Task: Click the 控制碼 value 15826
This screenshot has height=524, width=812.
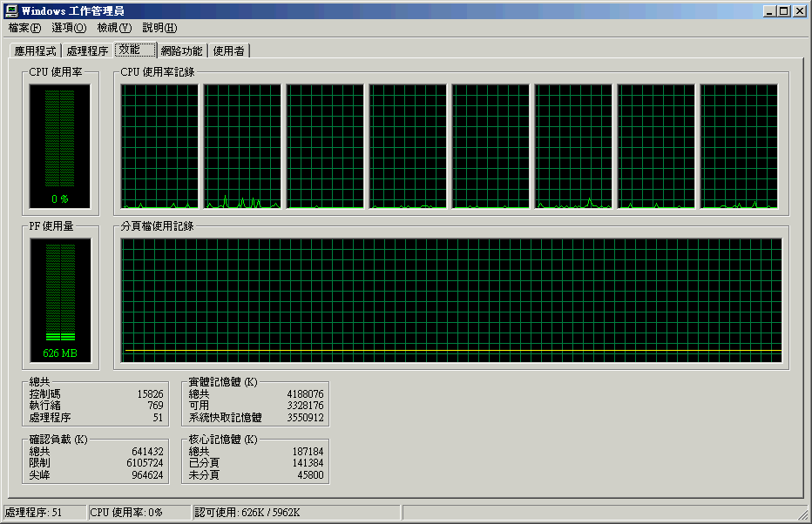Action: pyautogui.click(x=150, y=394)
